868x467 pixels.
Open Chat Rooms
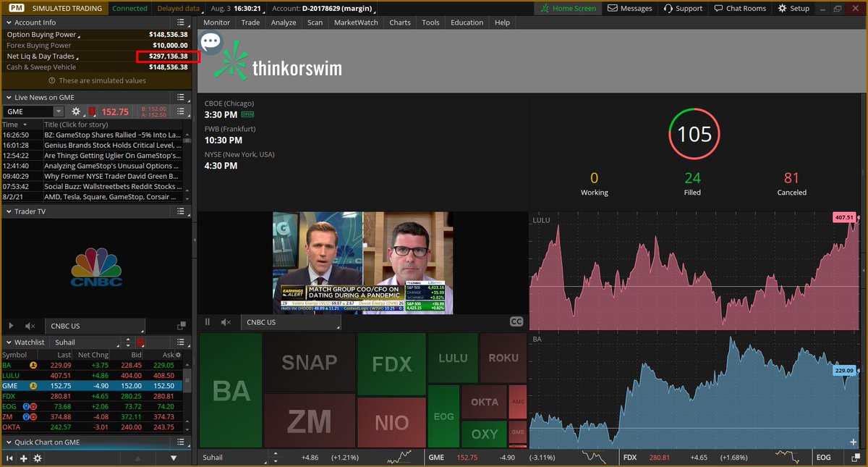(x=740, y=8)
